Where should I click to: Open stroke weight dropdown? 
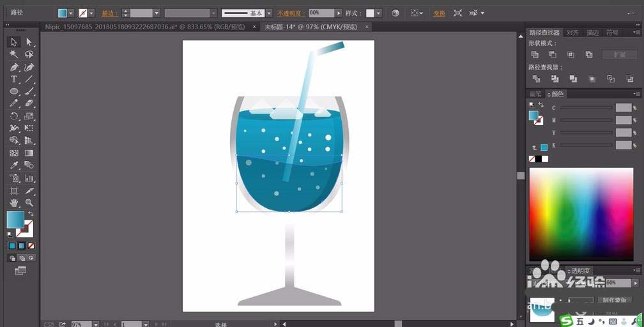[157, 13]
